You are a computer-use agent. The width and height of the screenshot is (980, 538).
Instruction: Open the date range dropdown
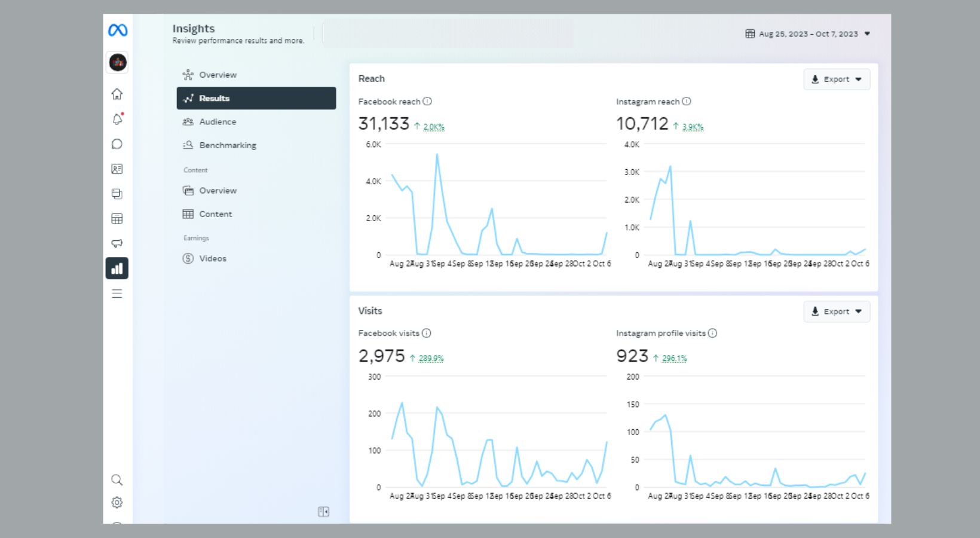pyautogui.click(x=807, y=34)
